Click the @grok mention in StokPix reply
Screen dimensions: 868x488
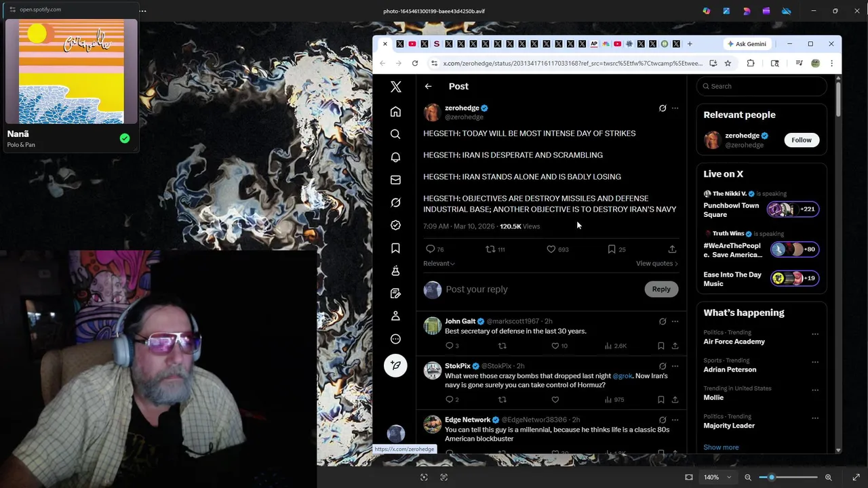622,375
